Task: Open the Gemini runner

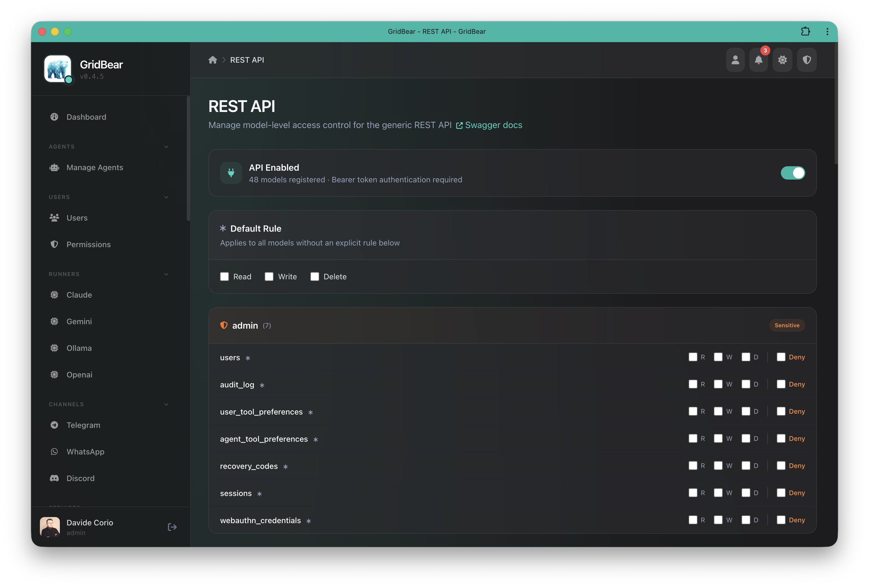Action: pyautogui.click(x=79, y=321)
